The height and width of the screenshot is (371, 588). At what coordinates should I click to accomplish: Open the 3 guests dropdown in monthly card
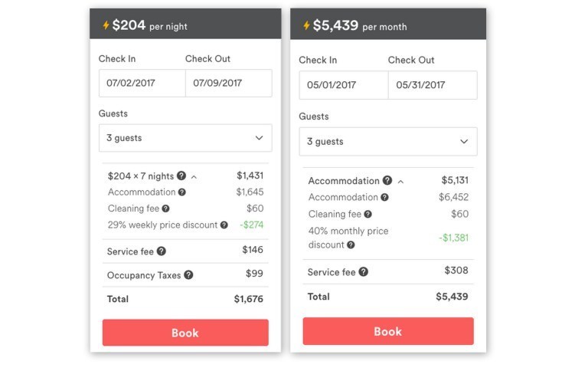(x=387, y=142)
